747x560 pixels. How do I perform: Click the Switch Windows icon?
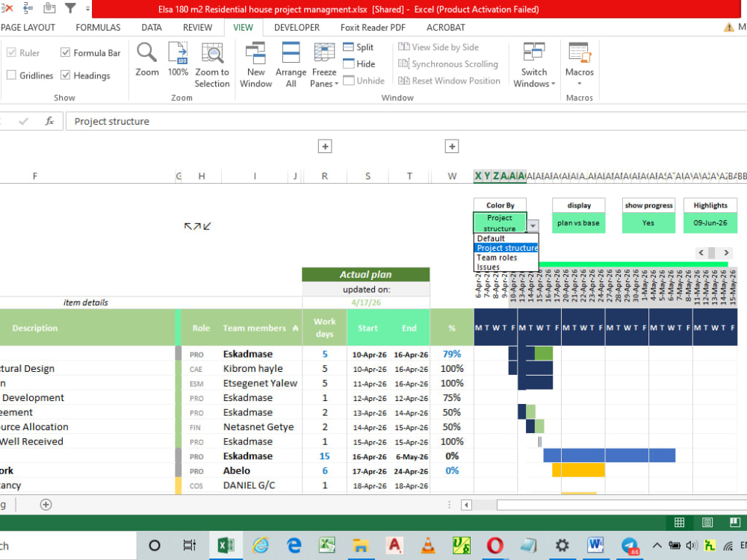click(533, 52)
